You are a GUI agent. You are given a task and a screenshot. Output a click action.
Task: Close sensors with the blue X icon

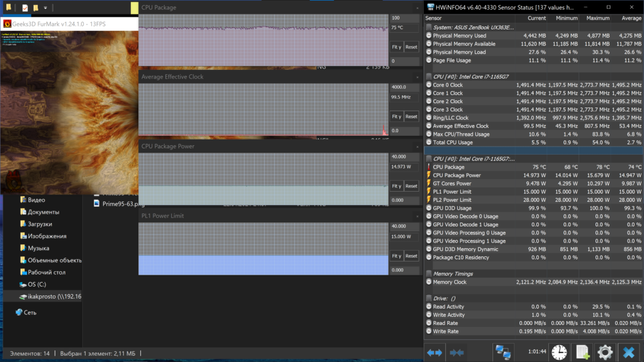coord(628,352)
